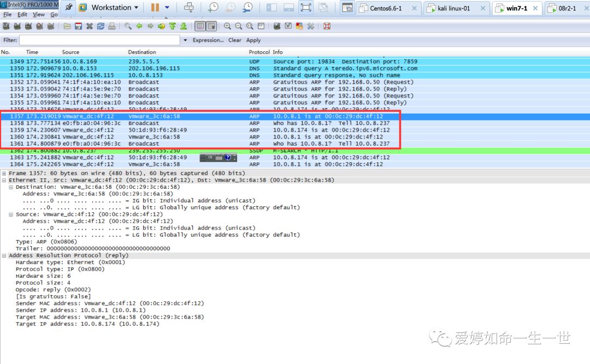
Task: Toggle packet list colorize button
Action: coord(200,26)
